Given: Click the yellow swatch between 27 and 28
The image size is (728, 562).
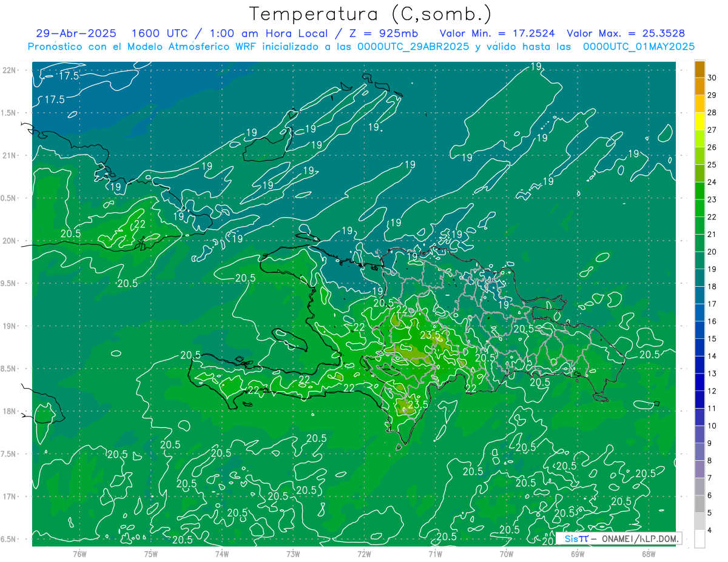Looking at the screenshot, I should point(699,121).
